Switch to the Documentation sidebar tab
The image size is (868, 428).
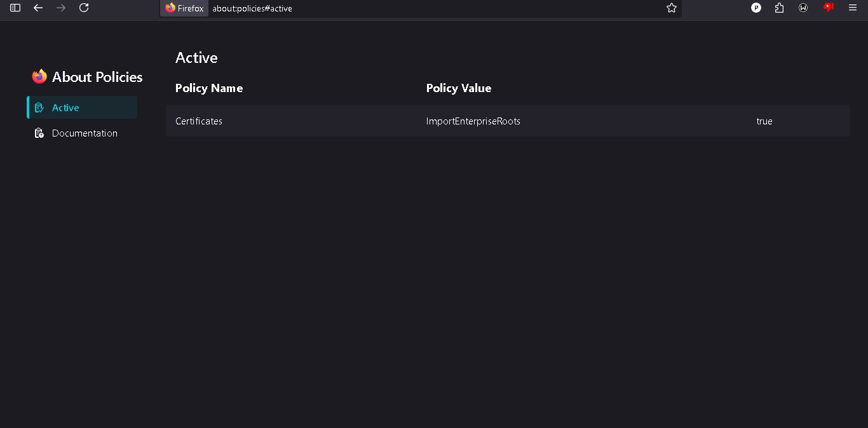tap(84, 133)
